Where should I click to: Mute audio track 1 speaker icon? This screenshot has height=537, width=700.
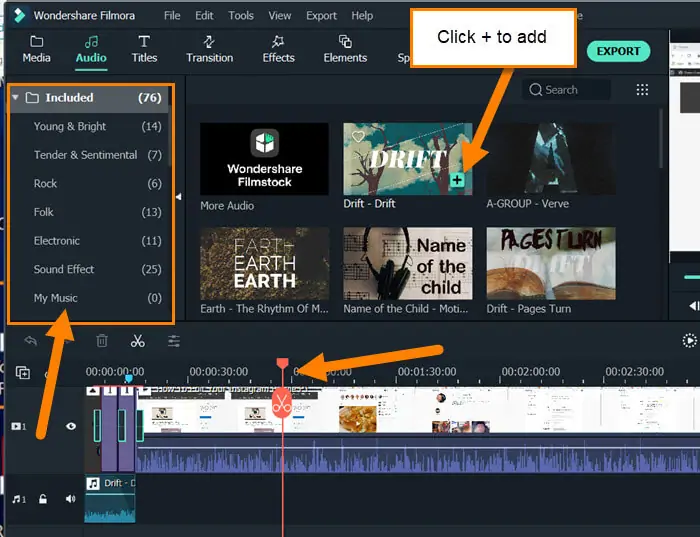point(70,499)
